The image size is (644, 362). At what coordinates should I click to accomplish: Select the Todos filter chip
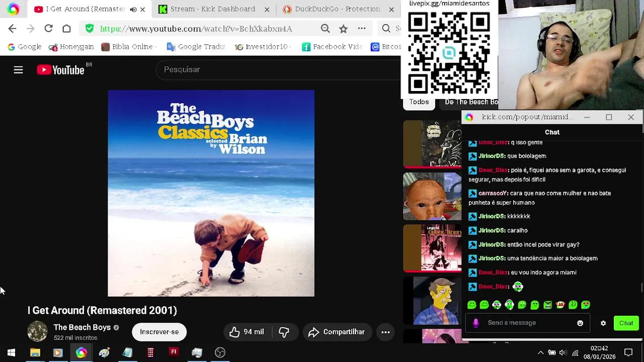[x=419, y=102]
